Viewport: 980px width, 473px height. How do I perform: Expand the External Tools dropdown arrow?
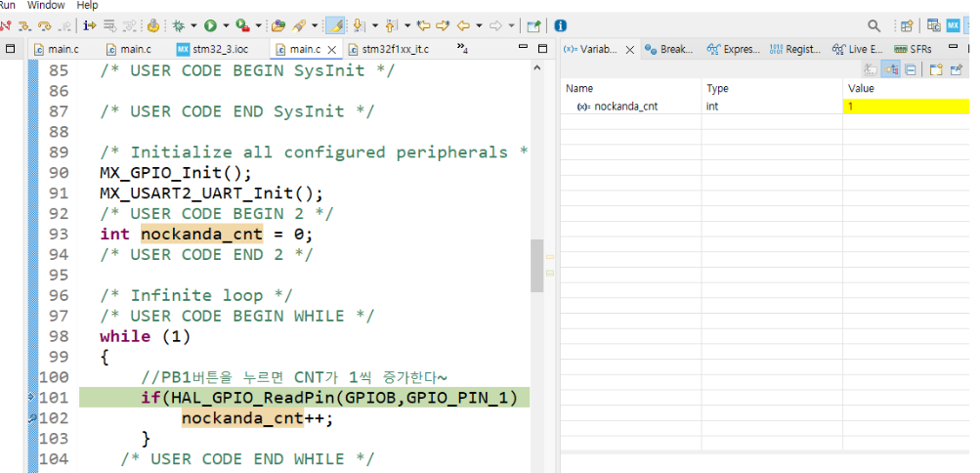tap(258, 25)
